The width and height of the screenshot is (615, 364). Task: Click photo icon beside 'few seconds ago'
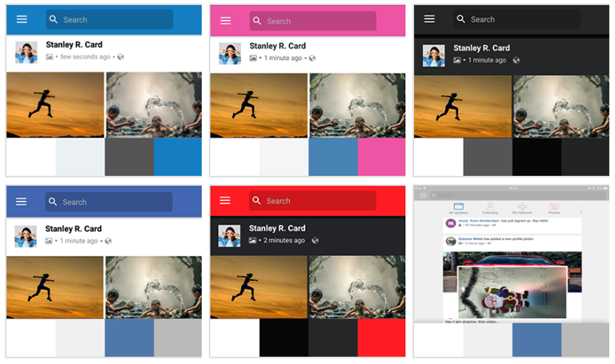point(50,57)
